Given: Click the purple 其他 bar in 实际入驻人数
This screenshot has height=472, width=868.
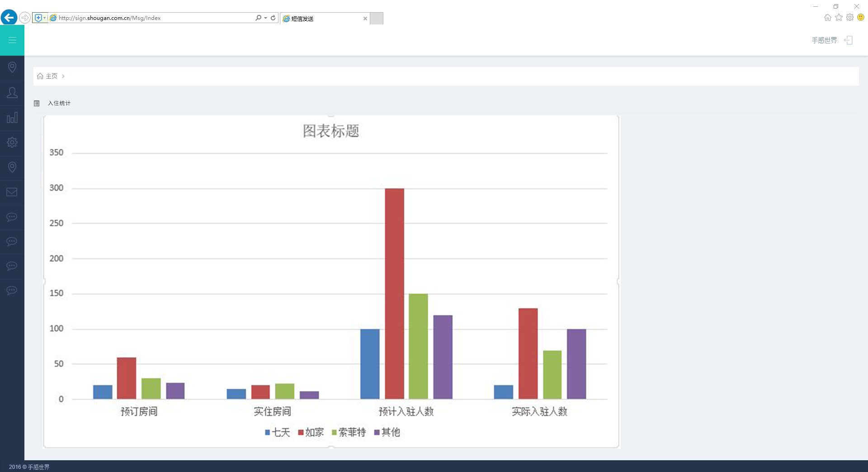Looking at the screenshot, I should (576, 364).
